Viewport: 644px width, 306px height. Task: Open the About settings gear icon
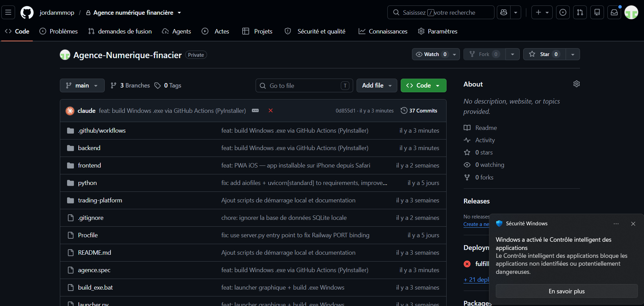point(577,84)
